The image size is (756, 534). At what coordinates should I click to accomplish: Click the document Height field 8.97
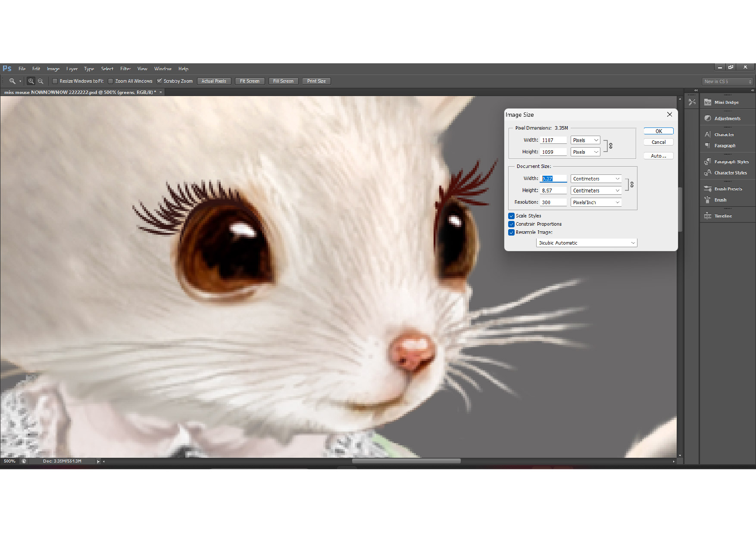(553, 190)
